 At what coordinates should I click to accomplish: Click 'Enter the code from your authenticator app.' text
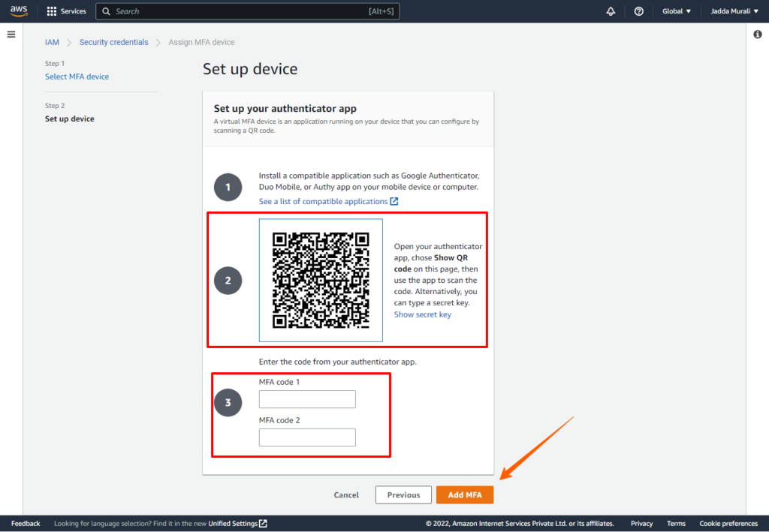337,362
